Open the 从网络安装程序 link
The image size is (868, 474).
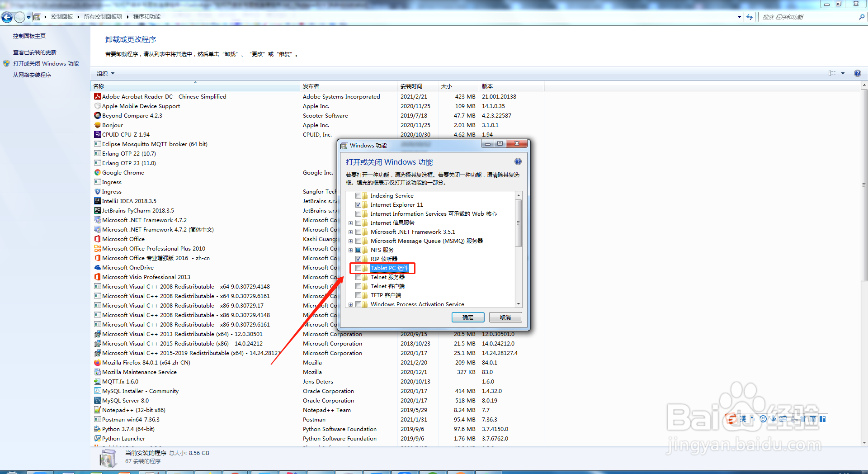(x=32, y=75)
